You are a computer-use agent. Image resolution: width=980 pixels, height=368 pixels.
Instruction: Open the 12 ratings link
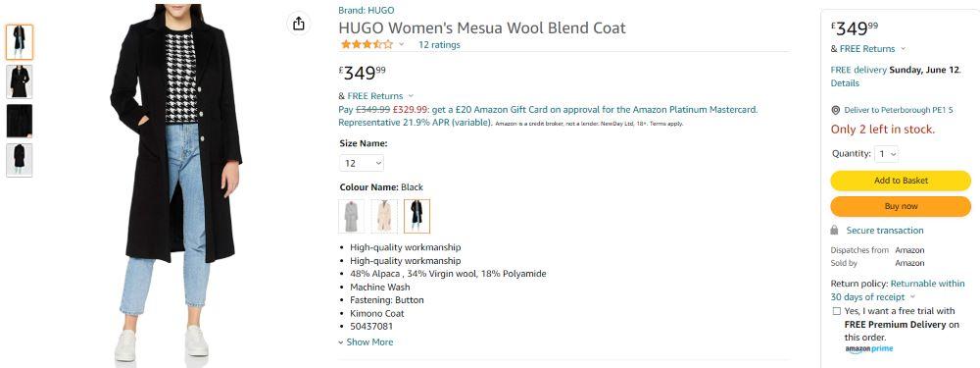(x=439, y=44)
